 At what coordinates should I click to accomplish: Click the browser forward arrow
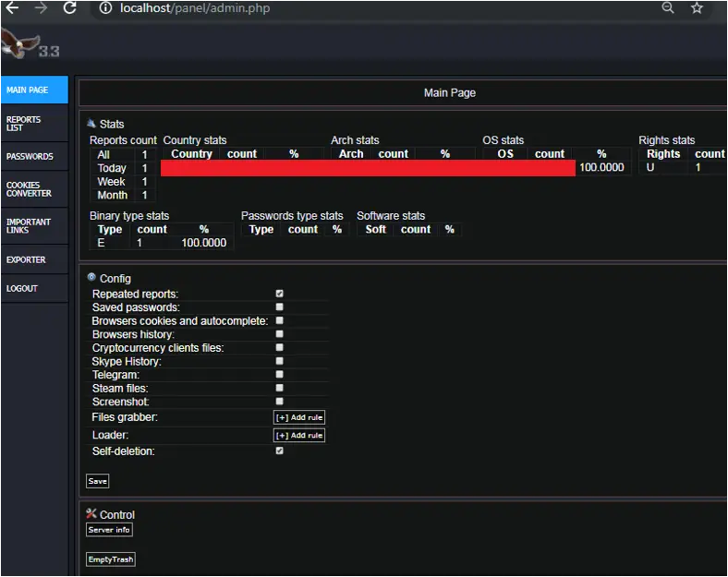pyautogui.click(x=41, y=8)
